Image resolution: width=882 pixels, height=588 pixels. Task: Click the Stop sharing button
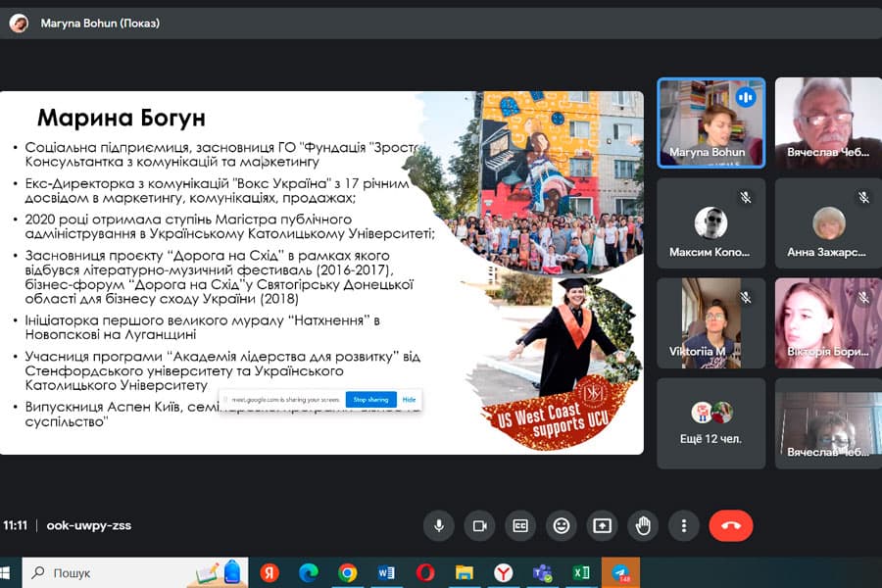(370, 400)
